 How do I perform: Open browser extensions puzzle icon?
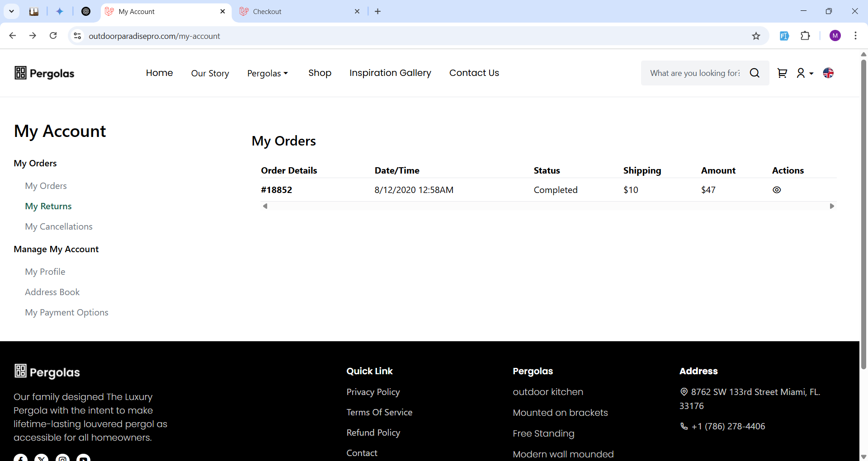805,36
